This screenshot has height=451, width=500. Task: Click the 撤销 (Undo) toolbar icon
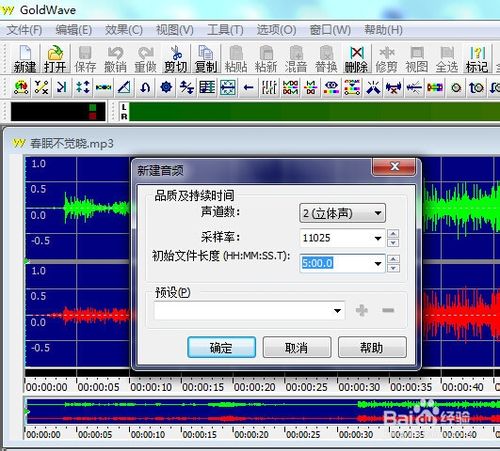coord(115,59)
